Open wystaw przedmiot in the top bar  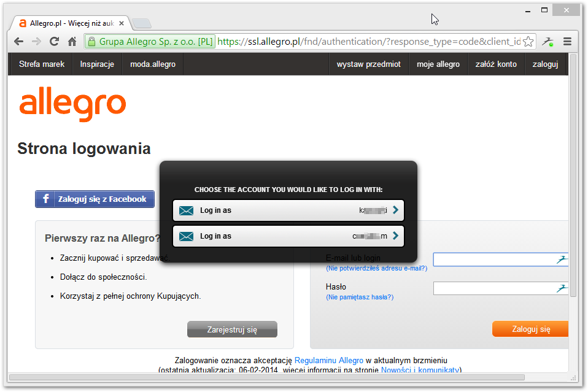369,64
